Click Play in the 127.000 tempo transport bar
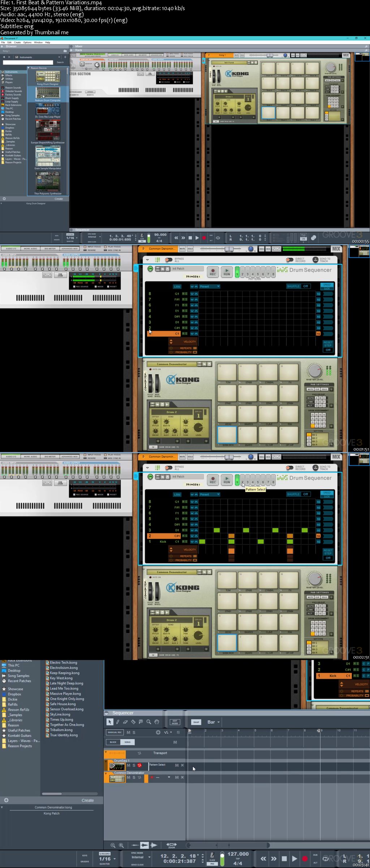 (294, 859)
